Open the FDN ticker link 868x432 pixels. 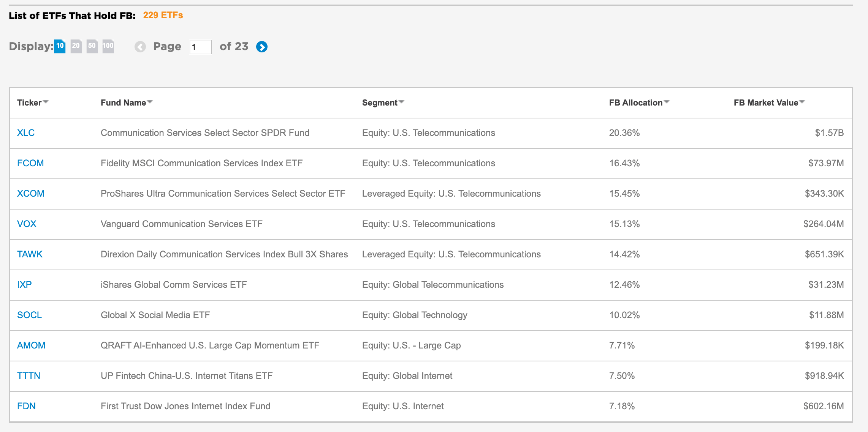[27, 406]
